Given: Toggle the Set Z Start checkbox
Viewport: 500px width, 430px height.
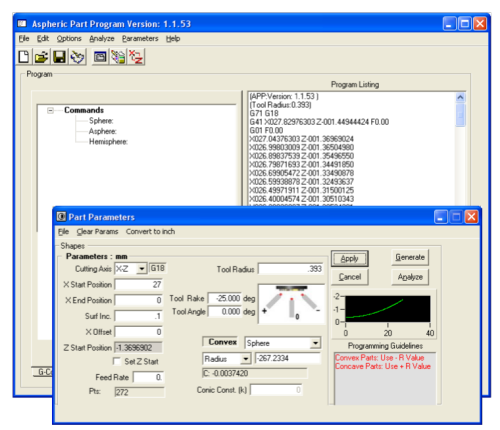Looking at the screenshot, I should point(117,361).
